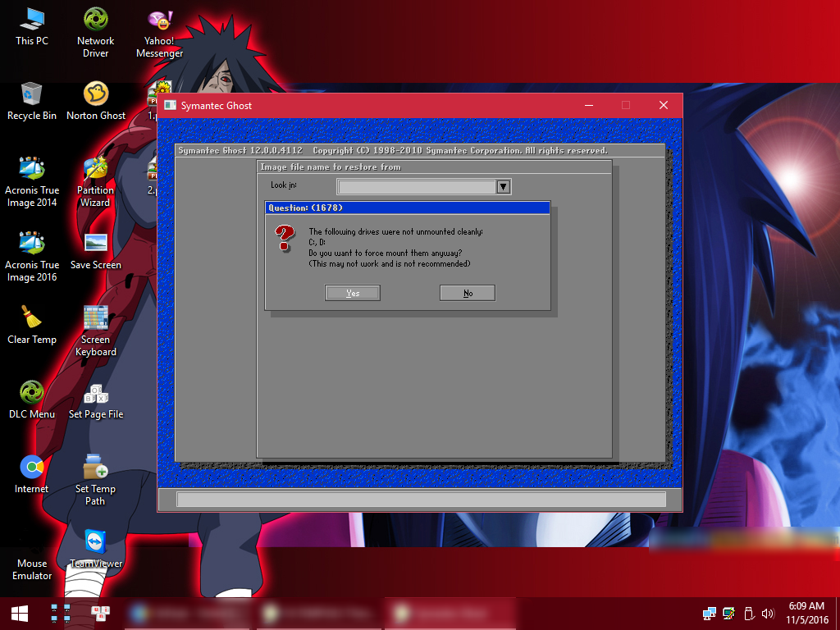The image size is (840, 630).
Task: Click No in the Question dialog
Action: tap(468, 293)
